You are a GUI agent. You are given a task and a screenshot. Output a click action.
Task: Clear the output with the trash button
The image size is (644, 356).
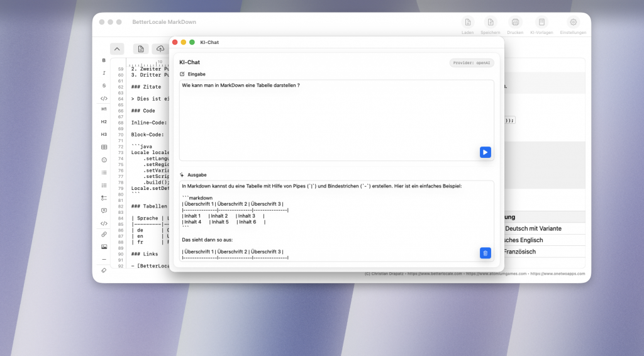point(485,253)
